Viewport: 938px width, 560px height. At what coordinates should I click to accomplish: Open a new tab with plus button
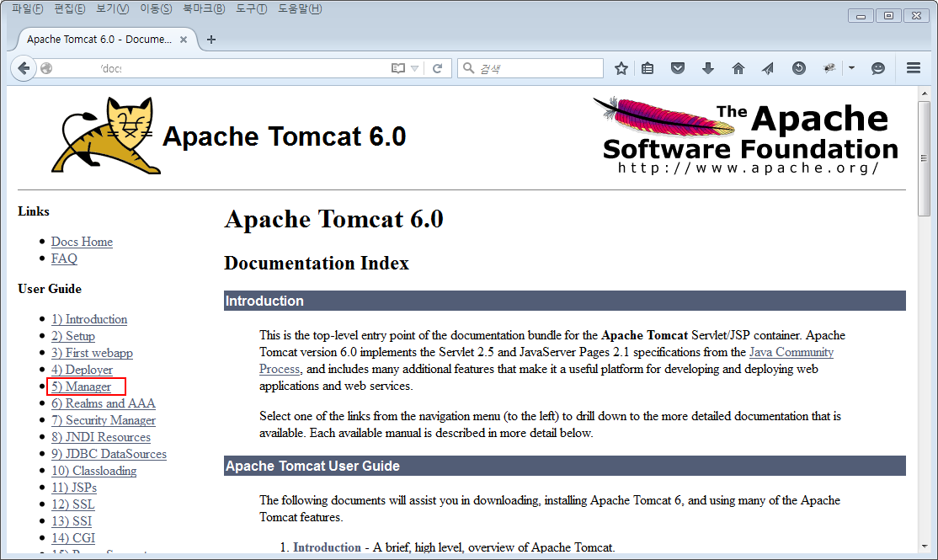click(x=211, y=40)
